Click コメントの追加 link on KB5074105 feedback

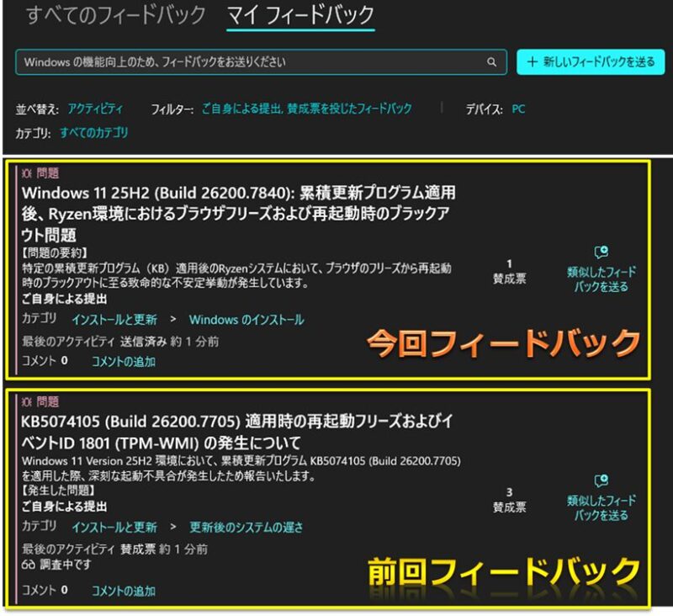[x=123, y=590]
